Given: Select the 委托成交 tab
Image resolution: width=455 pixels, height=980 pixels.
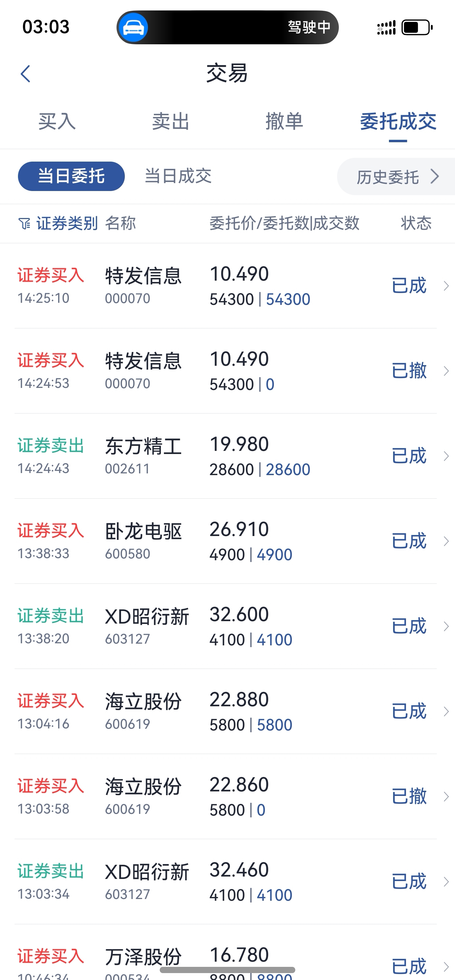Looking at the screenshot, I should tap(398, 122).
